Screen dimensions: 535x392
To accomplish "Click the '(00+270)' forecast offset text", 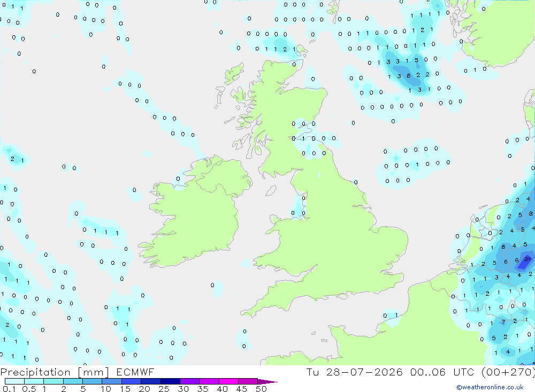I will 508,372.
